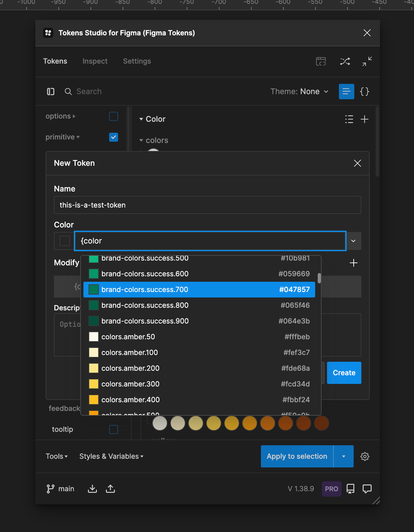Select brand-colors.success.800 suggestion
The width and height of the screenshot is (414, 532).
click(x=199, y=305)
